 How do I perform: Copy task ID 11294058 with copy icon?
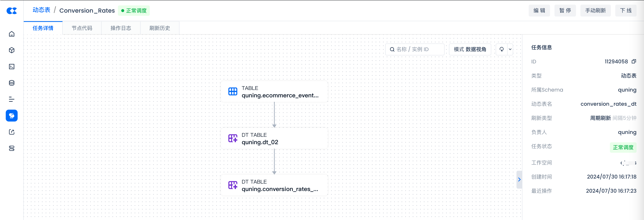634,61
